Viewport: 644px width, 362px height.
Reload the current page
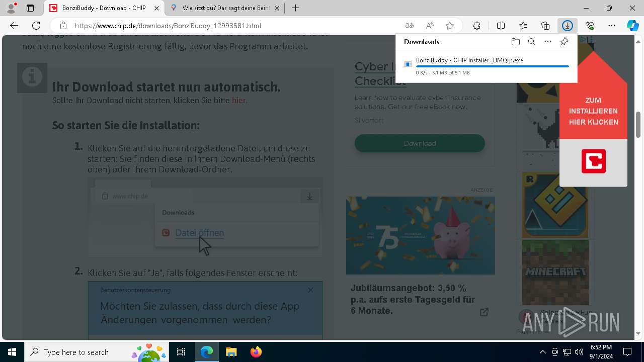36,26
